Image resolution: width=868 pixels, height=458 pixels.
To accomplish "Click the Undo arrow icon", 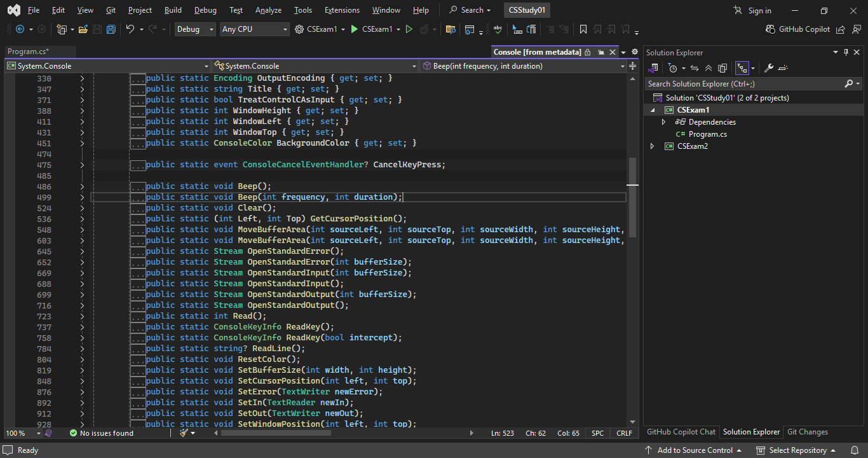I will click(130, 29).
